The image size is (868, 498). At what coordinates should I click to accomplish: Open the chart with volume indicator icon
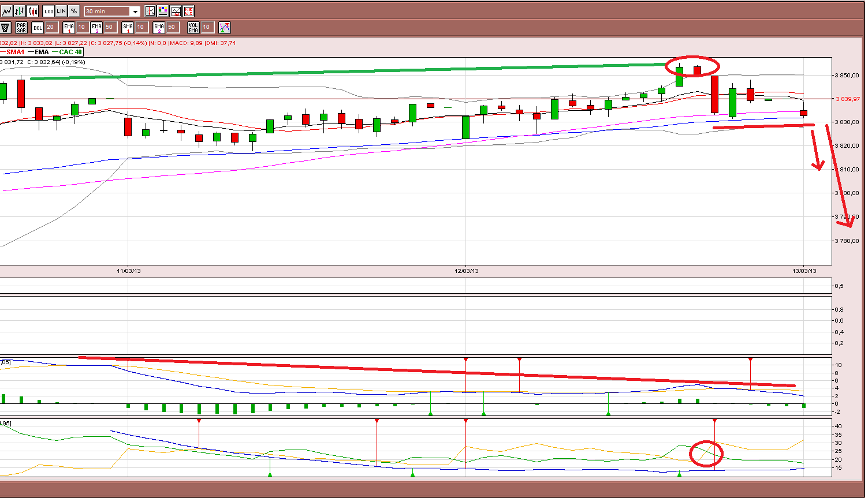tap(150, 11)
